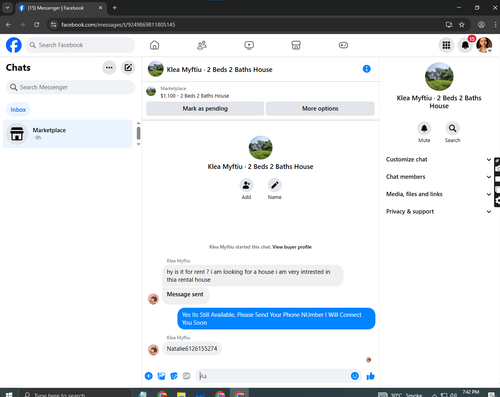Viewport: 500px width, 397px height.
Task: Open the conversation title in chat header
Action: (219, 70)
